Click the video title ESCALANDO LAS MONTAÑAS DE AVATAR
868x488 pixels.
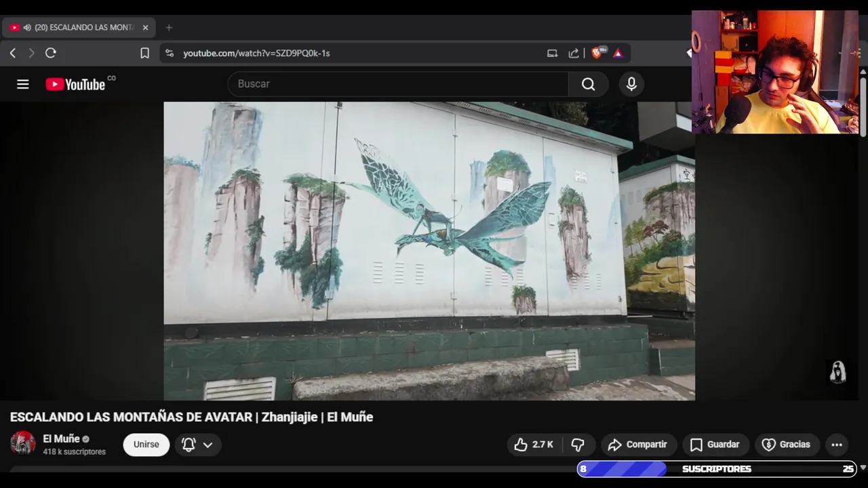(191, 418)
